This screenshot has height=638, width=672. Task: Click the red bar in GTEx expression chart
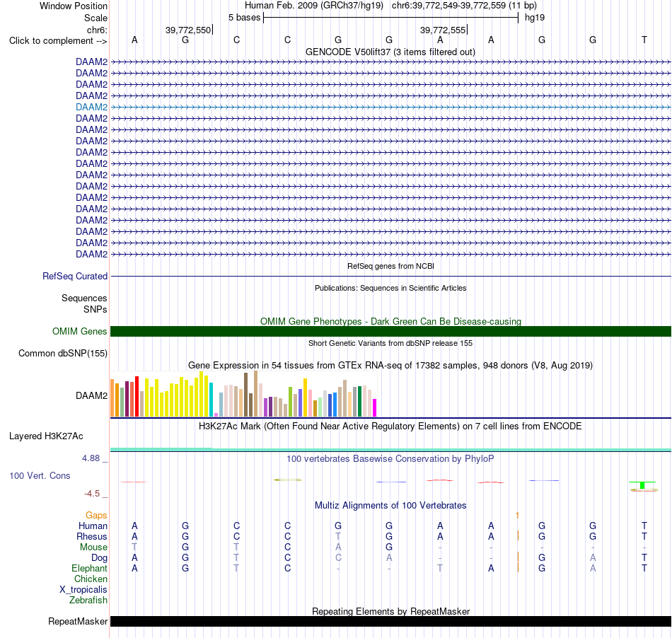[137, 396]
